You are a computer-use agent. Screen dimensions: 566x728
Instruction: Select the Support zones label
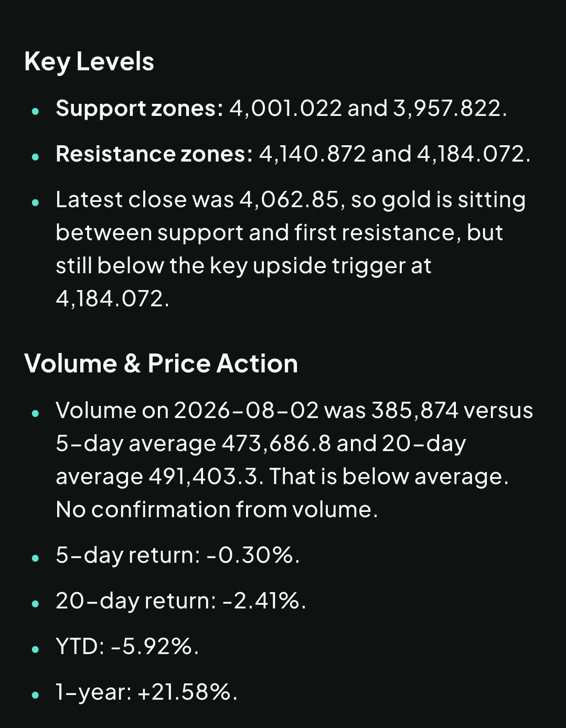pos(140,109)
